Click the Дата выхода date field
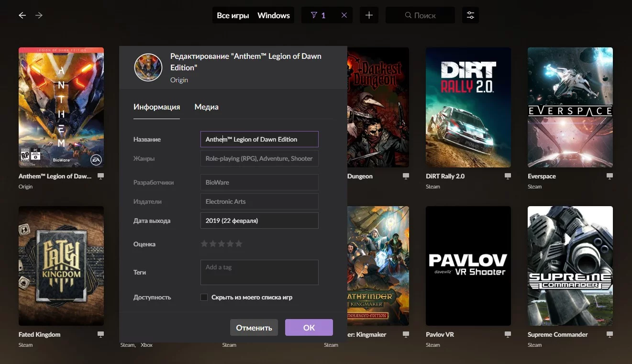The image size is (632, 364). (259, 221)
